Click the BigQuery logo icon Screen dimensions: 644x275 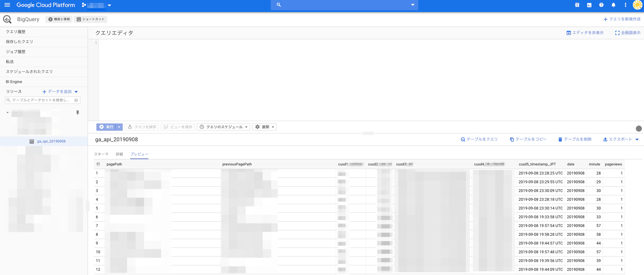click(7, 19)
